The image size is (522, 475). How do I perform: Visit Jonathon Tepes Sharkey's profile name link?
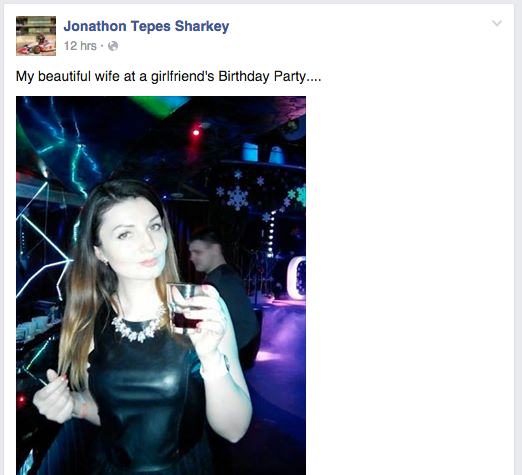[x=146, y=26]
